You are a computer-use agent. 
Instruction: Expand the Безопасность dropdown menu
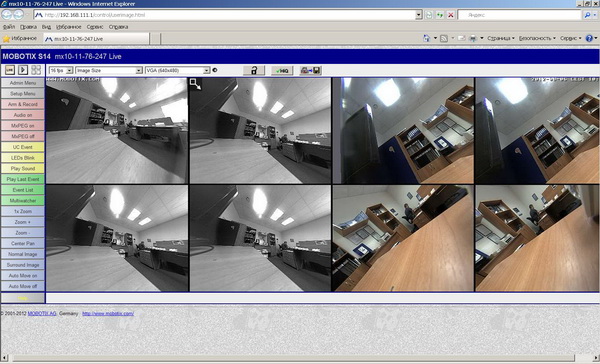tap(537, 38)
